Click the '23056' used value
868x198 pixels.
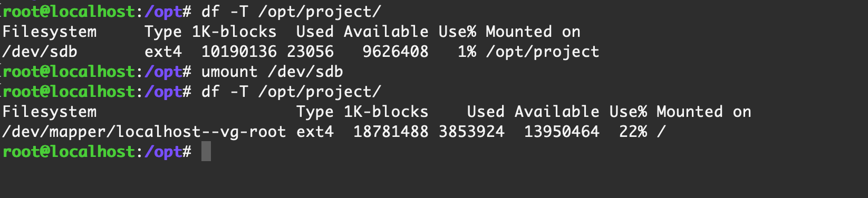[310, 52]
